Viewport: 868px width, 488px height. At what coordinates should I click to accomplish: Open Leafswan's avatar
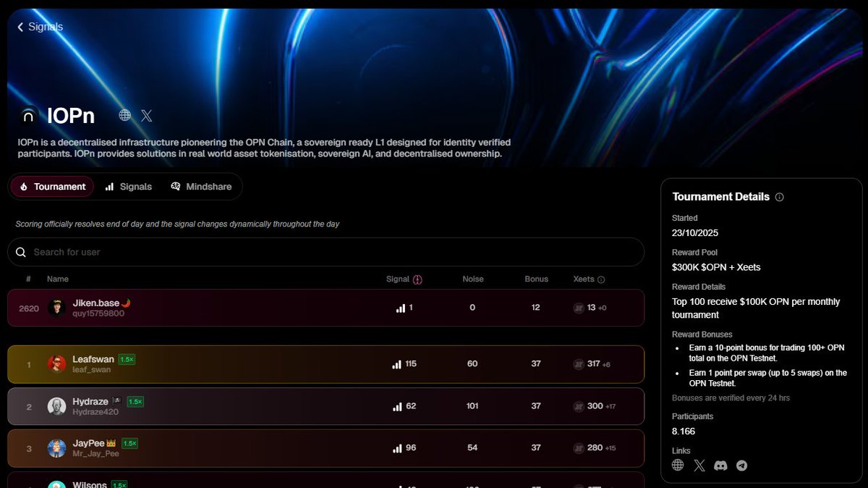pyautogui.click(x=57, y=364)
